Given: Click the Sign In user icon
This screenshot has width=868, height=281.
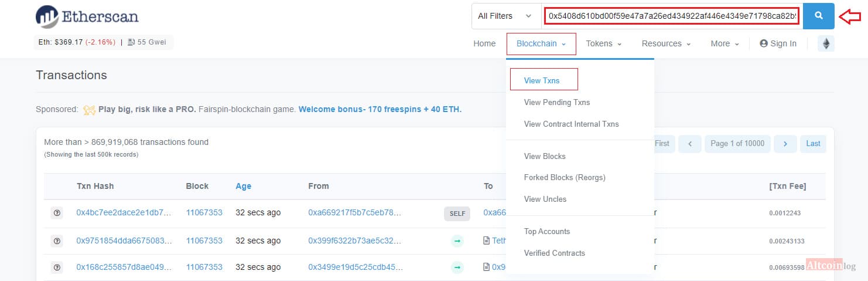Looking at the screenshot, I should point(764,43).
